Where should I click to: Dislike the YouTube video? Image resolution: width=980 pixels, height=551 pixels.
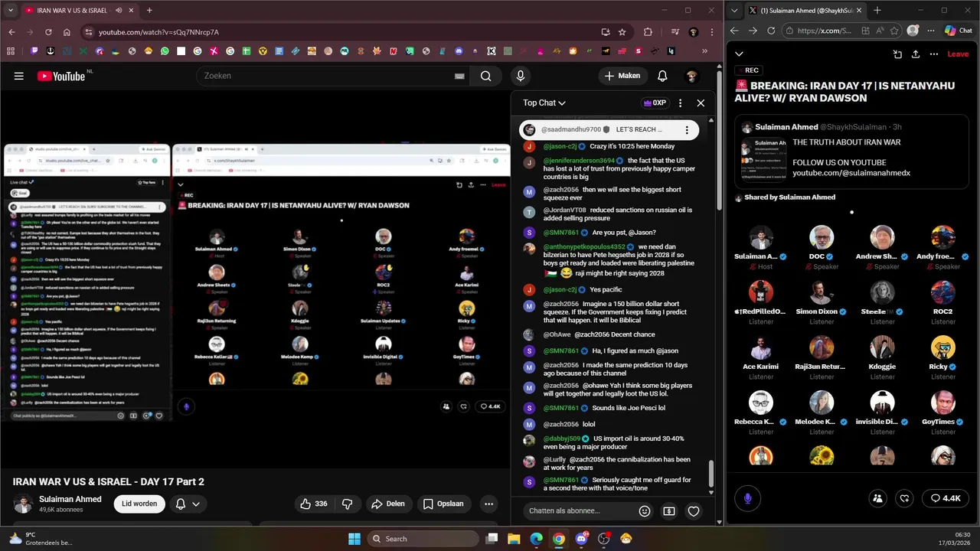[348, 504]
